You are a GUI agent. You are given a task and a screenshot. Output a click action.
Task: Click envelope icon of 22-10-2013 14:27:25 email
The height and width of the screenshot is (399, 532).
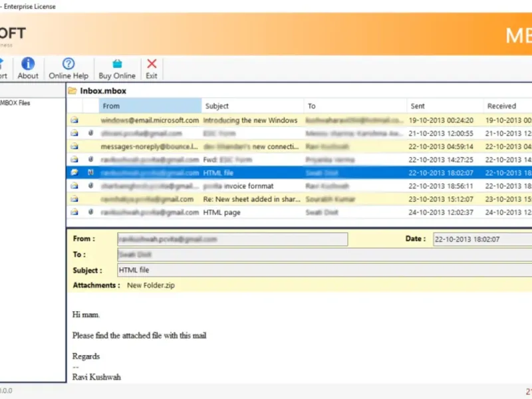(74, 160)
